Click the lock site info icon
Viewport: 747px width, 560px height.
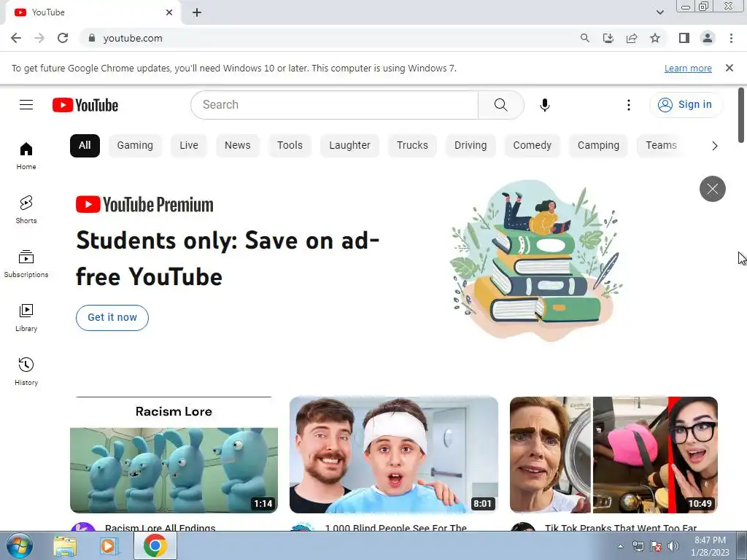pos(92,38)
